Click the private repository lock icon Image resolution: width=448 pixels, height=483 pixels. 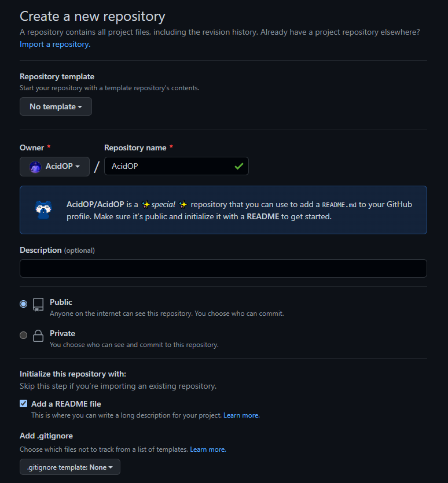point(38,336)
